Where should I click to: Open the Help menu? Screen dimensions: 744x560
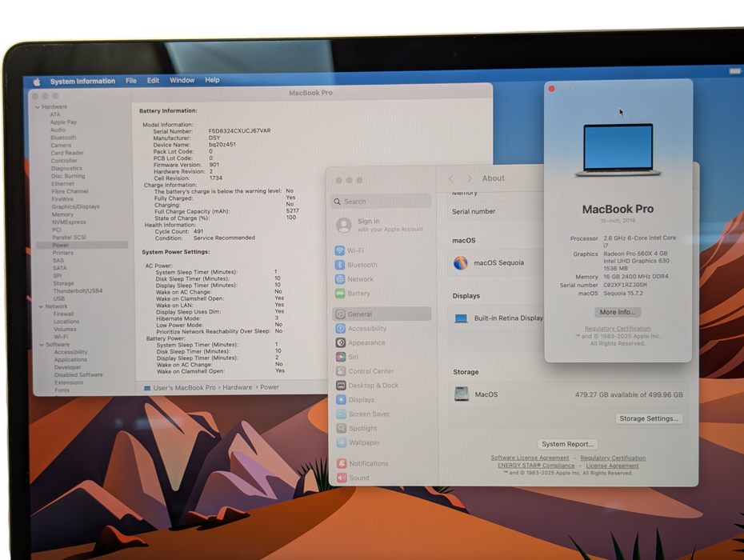click(212, 80)
